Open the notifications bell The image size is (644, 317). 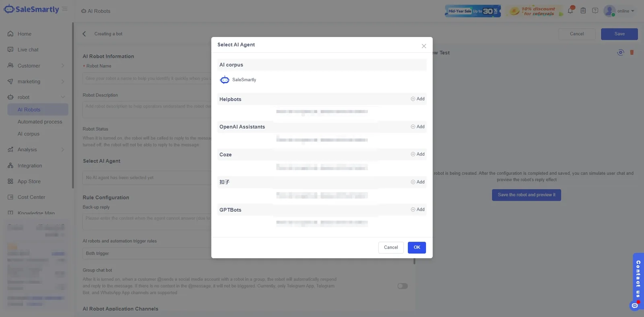(x=570, y=10)
